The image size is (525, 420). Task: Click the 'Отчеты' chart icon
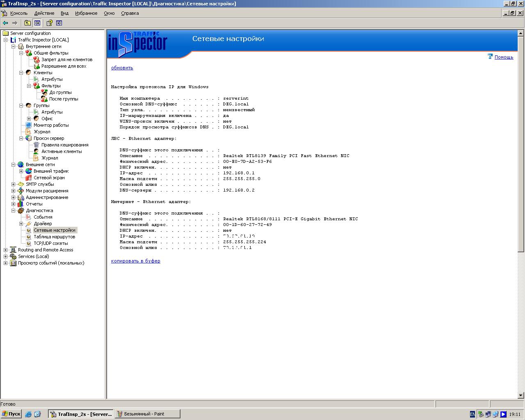[x=21, y=204]
